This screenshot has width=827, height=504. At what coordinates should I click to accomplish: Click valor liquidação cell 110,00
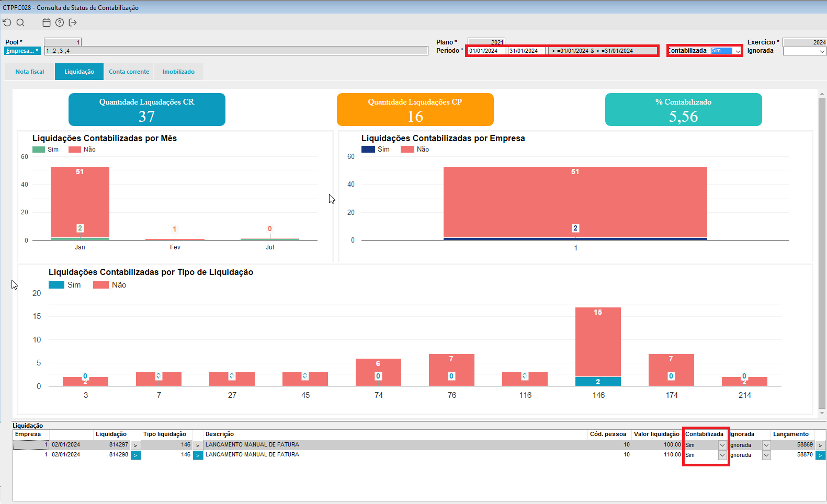(657, 455)
